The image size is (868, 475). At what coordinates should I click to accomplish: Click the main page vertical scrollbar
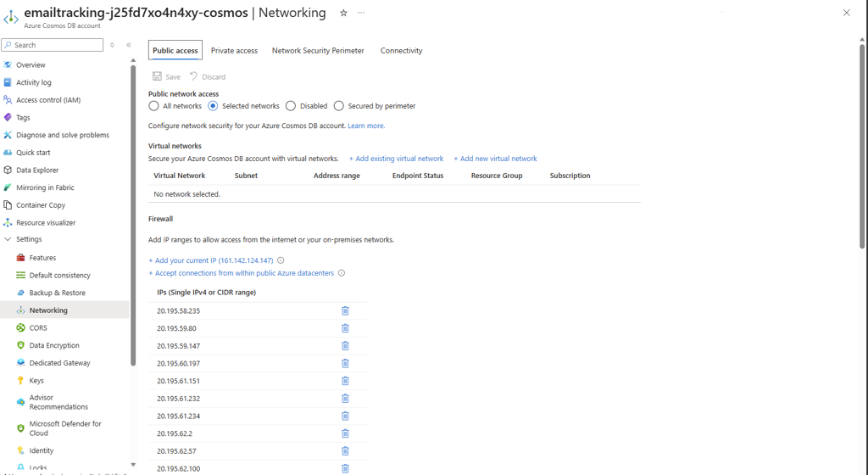point(862,147)
